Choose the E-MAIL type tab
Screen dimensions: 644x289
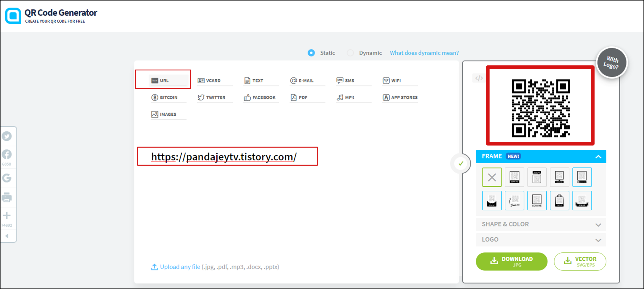tap(307, 81)
